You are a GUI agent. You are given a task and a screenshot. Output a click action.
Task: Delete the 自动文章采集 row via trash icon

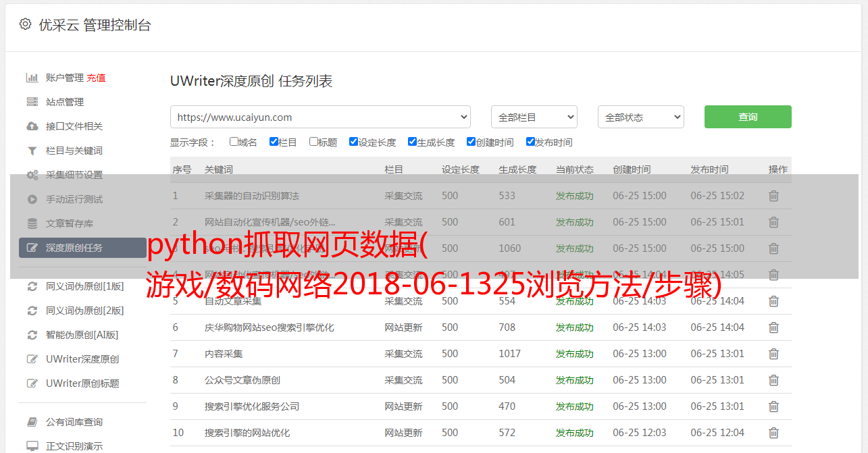(x=774, y=301)
